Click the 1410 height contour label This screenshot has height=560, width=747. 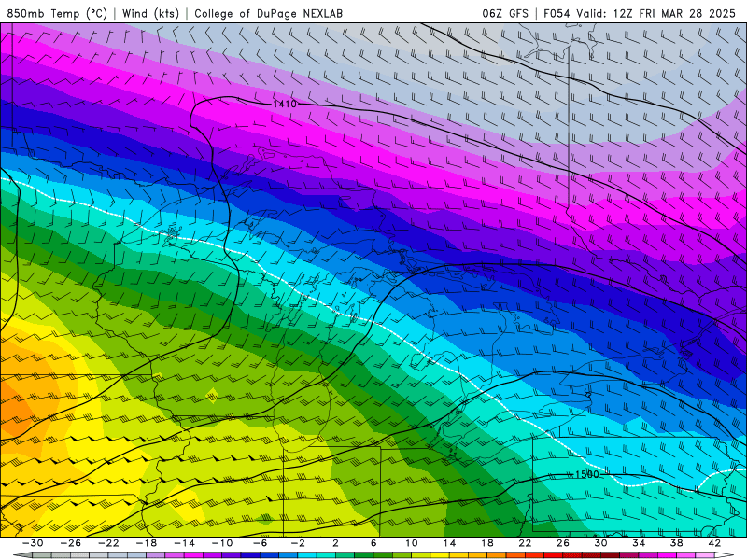click(285, 104)
